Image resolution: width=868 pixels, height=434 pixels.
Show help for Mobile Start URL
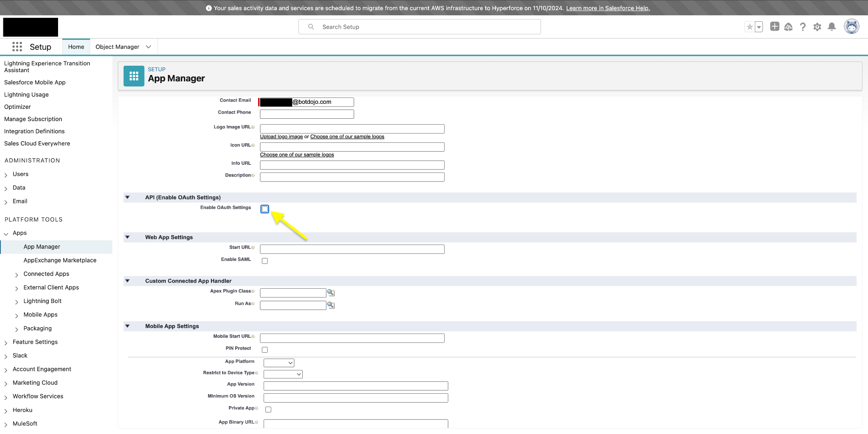(253, 337)
